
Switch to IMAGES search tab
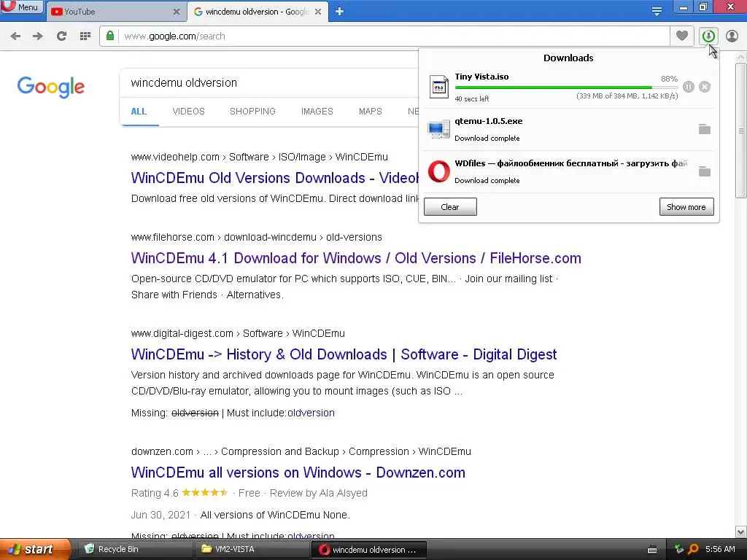click(x=317, y=112)
